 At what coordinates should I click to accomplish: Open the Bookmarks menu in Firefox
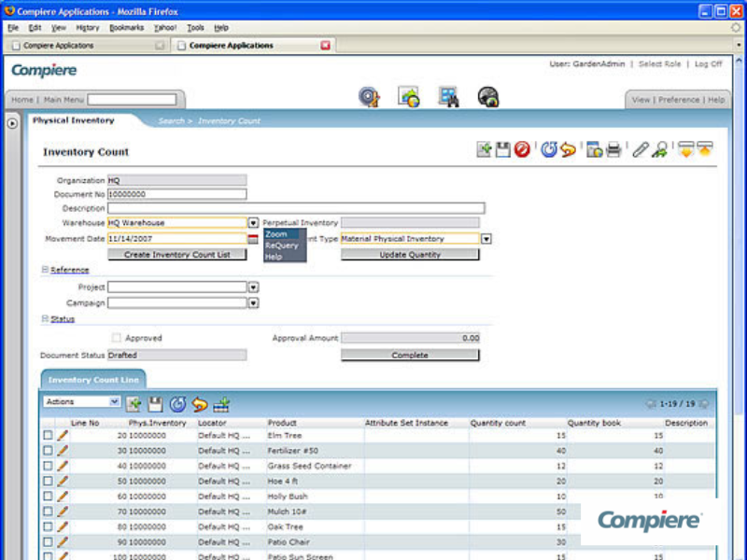[x=126, y=28]
